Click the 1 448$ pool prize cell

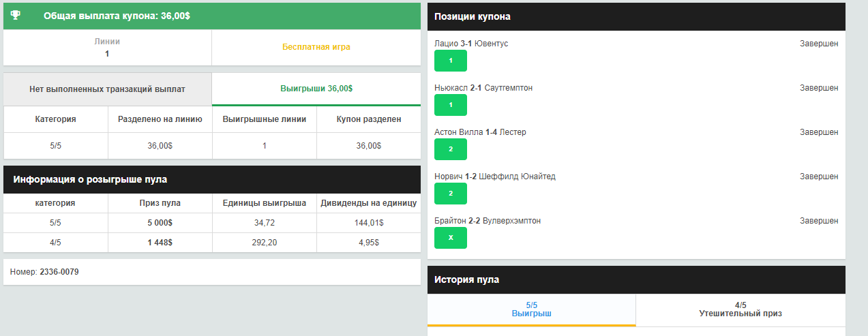(160, 243)
